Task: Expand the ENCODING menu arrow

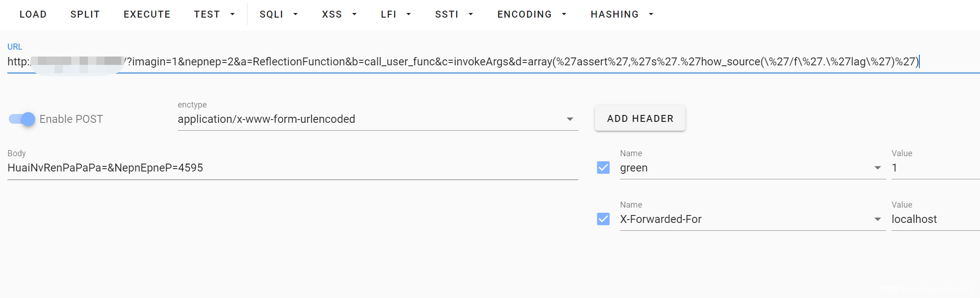Action: tap(564, 14)
